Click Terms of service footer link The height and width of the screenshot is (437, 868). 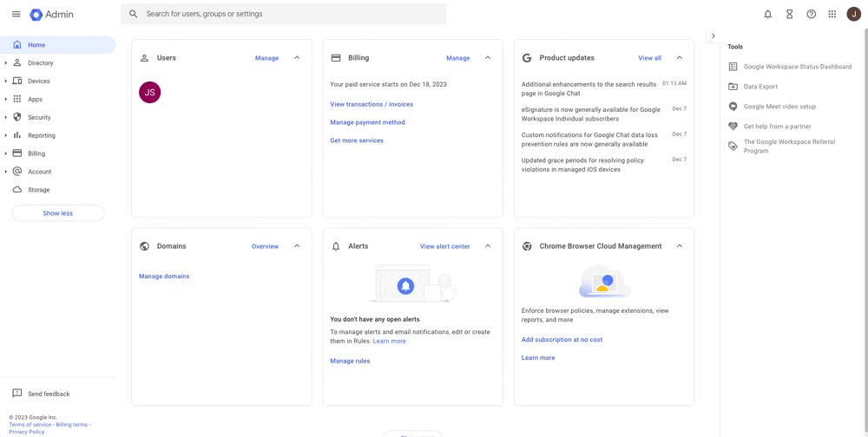(x=30, y=425)
